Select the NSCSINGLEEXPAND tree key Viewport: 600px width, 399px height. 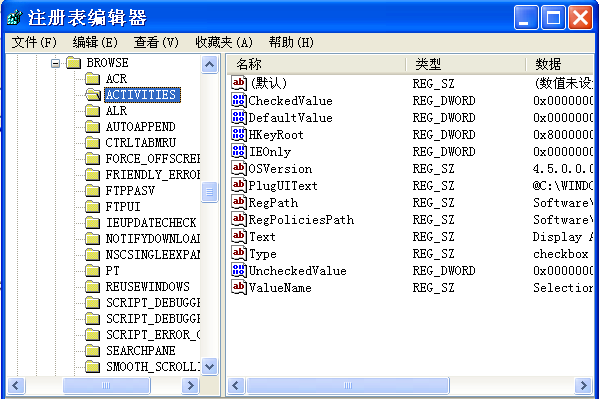153,255
